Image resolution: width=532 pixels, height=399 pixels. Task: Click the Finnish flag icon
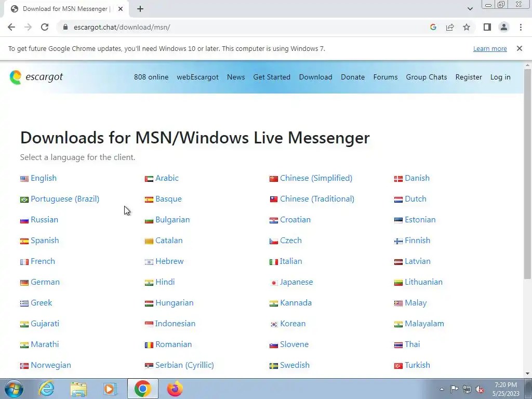(x=398, y=241)
